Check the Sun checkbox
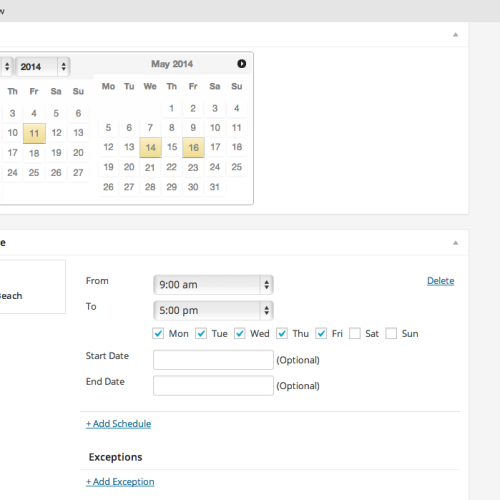 coord(391,333)
